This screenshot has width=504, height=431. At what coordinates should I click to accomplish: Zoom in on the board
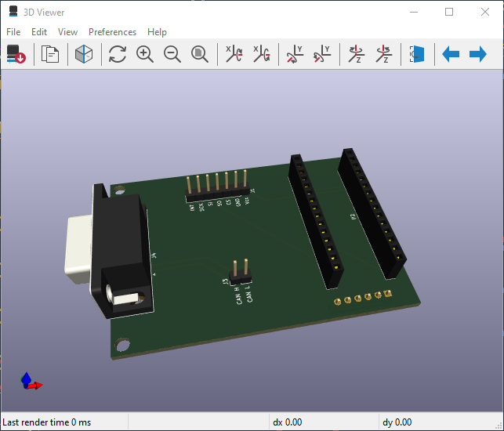pyautogui.click(x=145, y=54)
